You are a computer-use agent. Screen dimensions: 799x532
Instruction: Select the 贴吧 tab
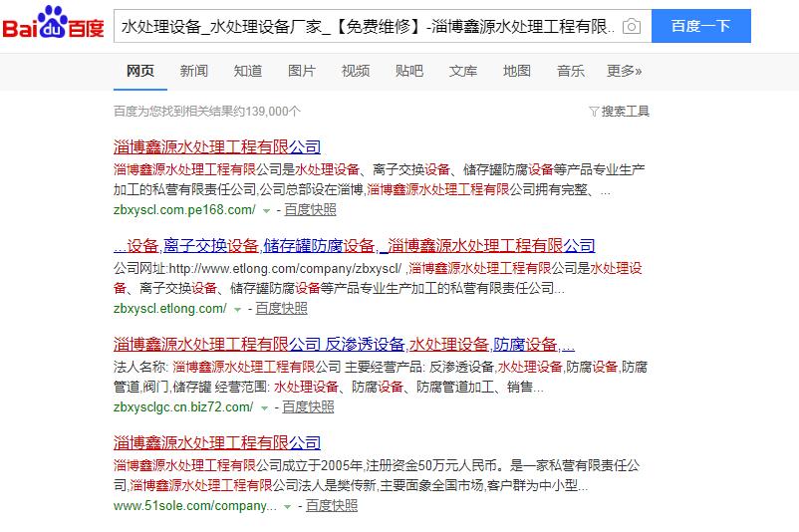pos(409,71)
